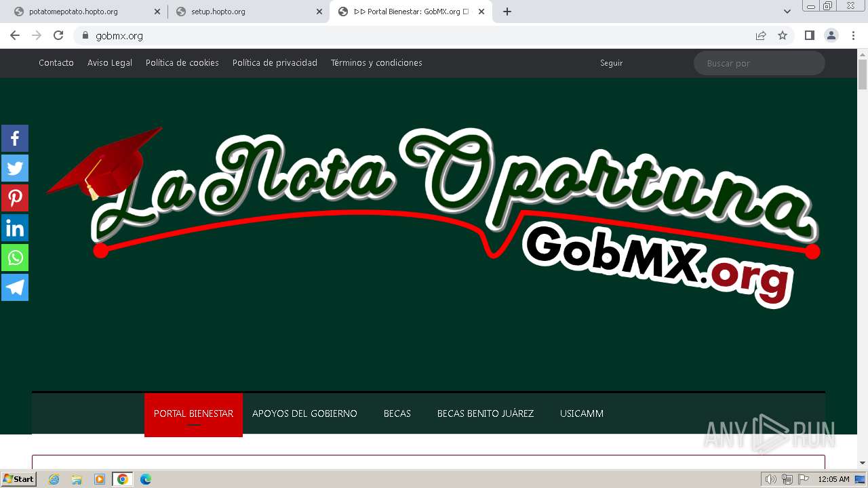This screenshot has width=868, height=488.
Task: Open Términos y condiciones link
Action: [x=376, y=62]
